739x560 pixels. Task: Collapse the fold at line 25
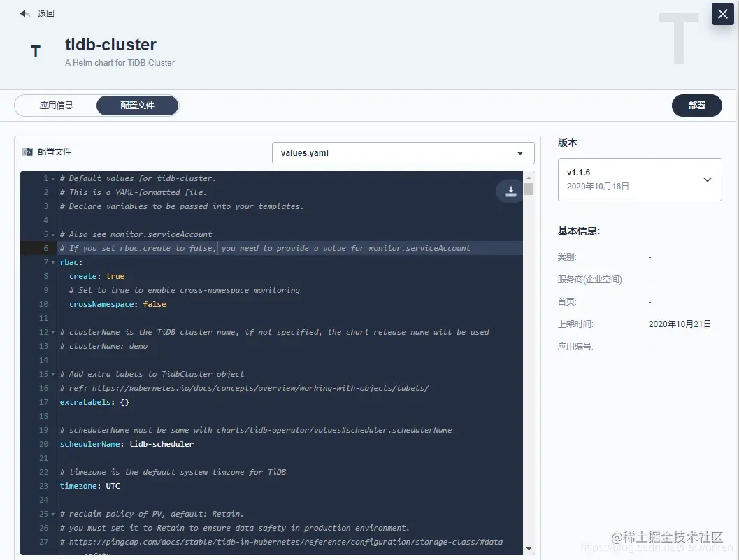53,515
